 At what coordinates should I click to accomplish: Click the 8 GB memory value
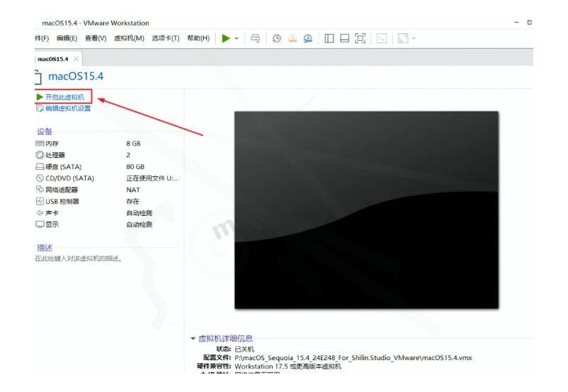[x=133, y=144]
